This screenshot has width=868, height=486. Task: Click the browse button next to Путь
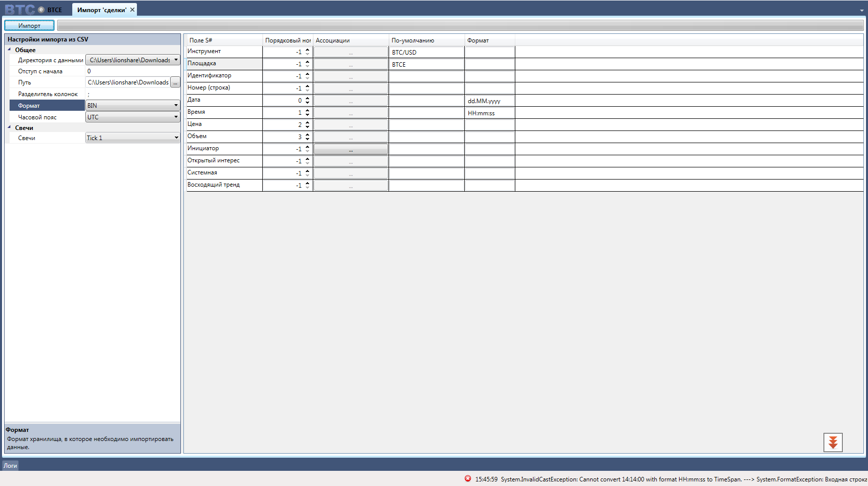175,82
